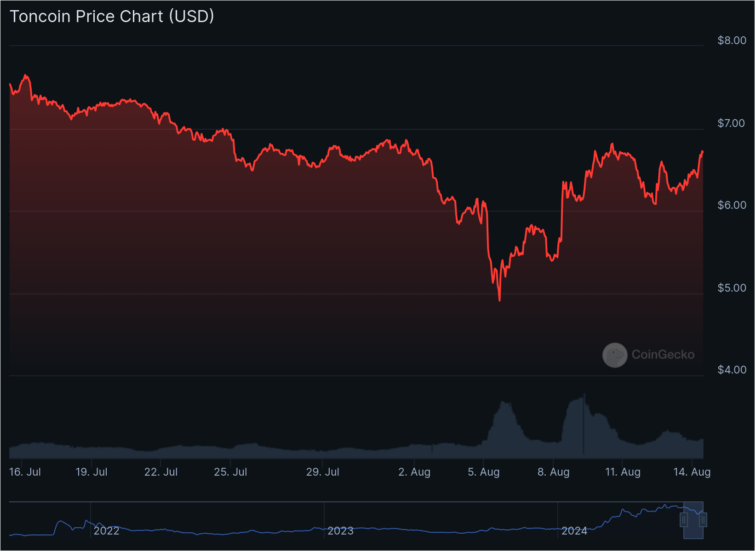This screenshot has height=552, width=756.
Task: Click the Toncoin Price Chart (USD) title
Action: tap(112, 17)
